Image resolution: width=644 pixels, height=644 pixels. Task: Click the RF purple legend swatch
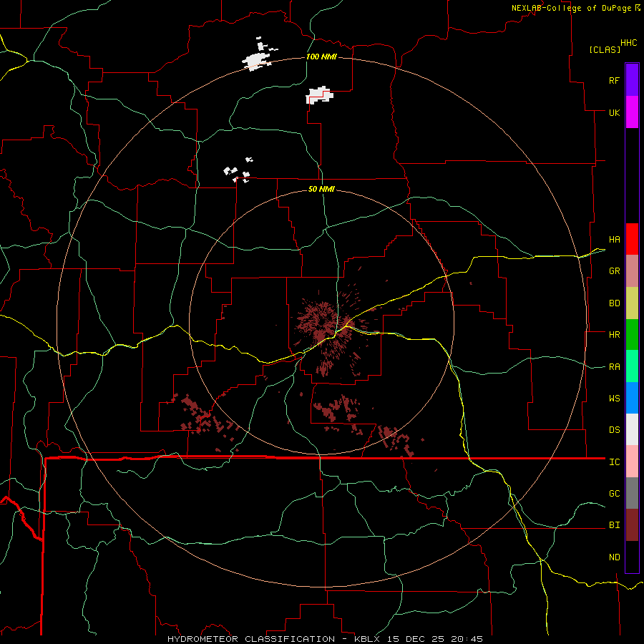632,80
